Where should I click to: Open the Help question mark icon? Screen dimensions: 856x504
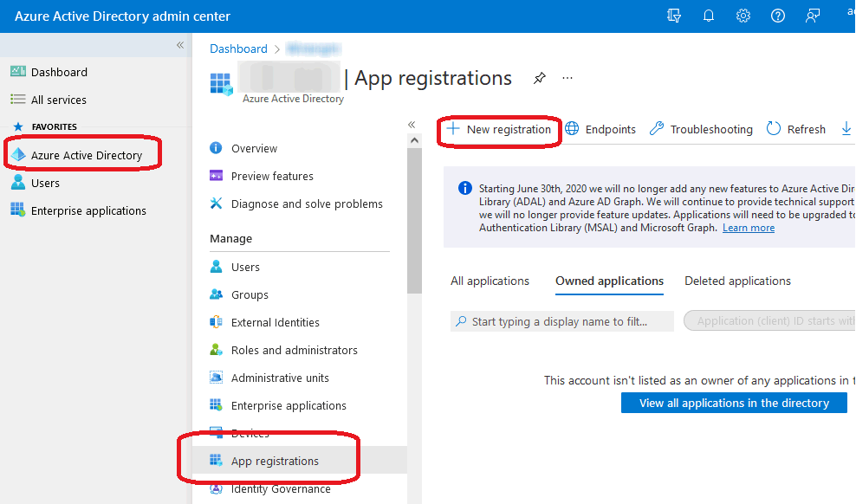coord(778,16)
